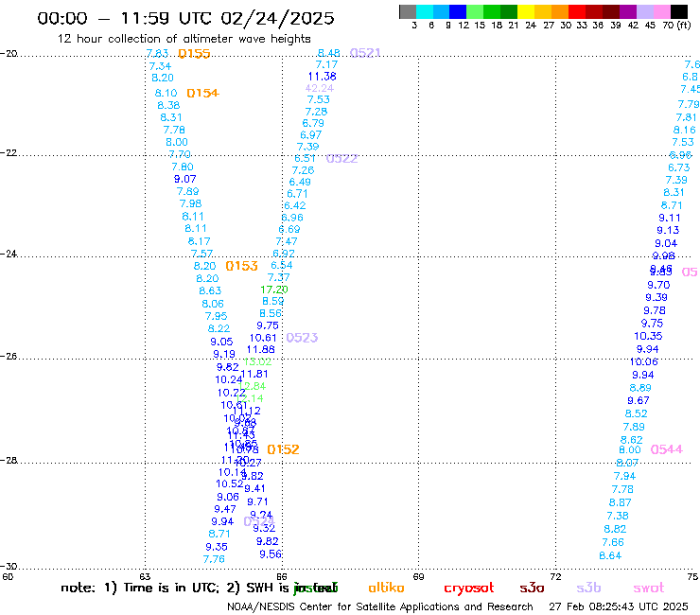Click the wave height value 7.66
Screen dimensions: 700x615
tap(613, 542)
